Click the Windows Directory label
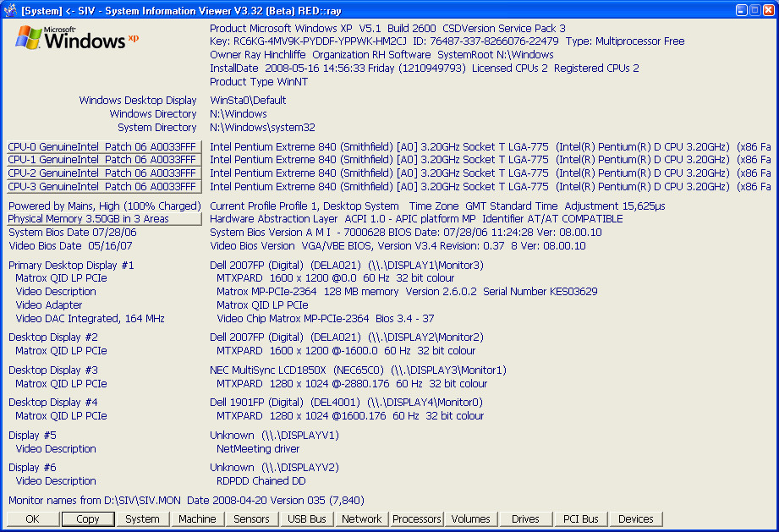 tap(153, 113)
